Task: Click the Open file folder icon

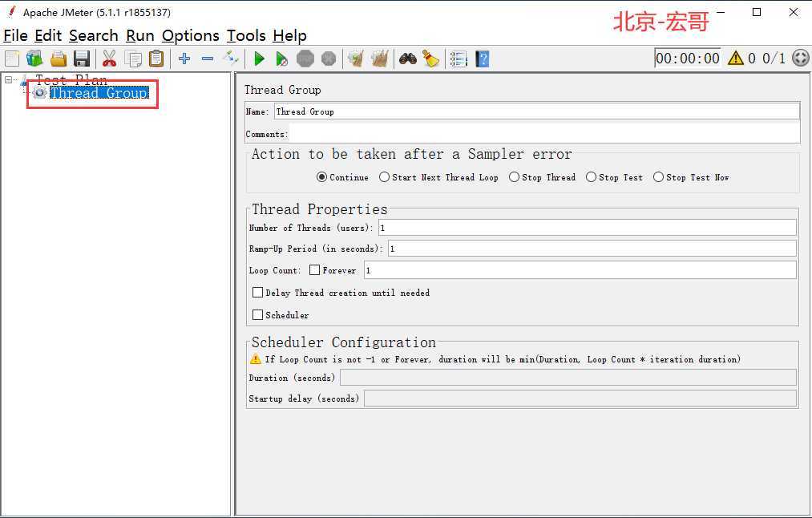Action: [59, 59]
